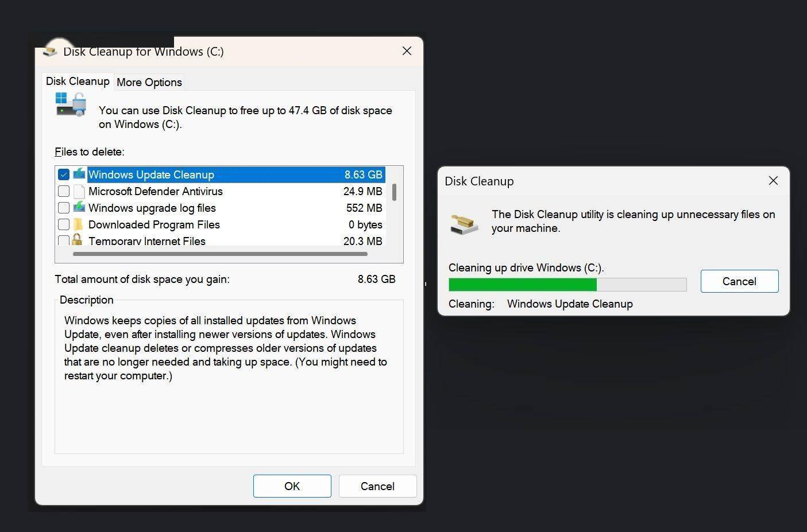Switch to the More Options tab
The width and height of the screenshot is (807, 532).
coord(149,82)
